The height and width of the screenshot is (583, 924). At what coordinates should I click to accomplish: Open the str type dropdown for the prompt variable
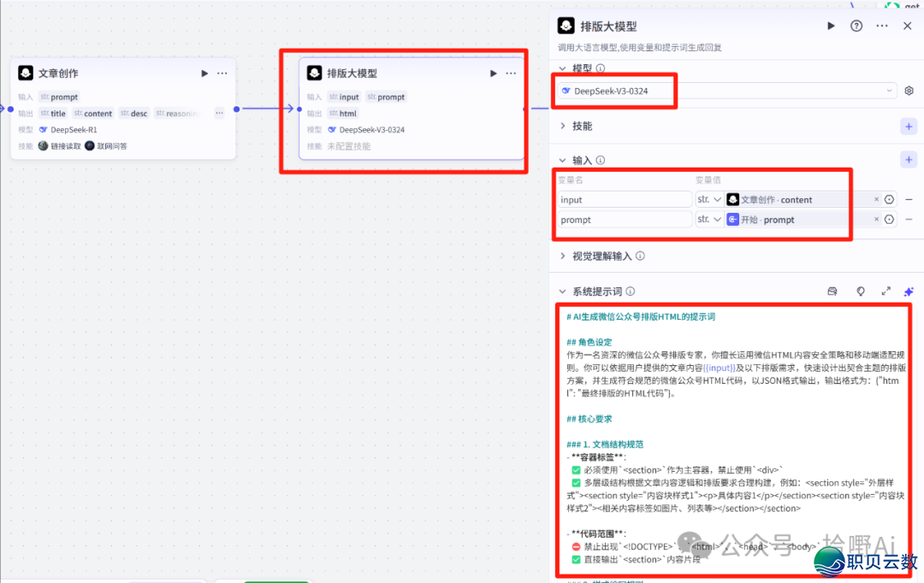point(710,220)
